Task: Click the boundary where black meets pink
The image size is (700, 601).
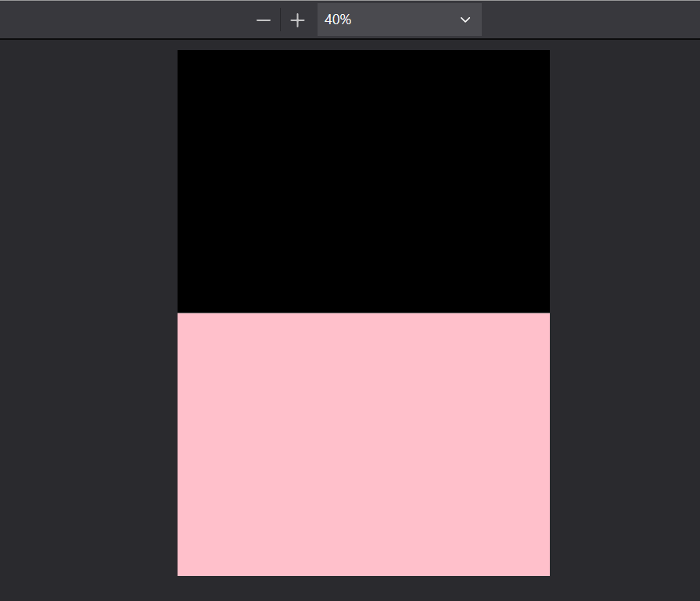Action: point(364,313)
